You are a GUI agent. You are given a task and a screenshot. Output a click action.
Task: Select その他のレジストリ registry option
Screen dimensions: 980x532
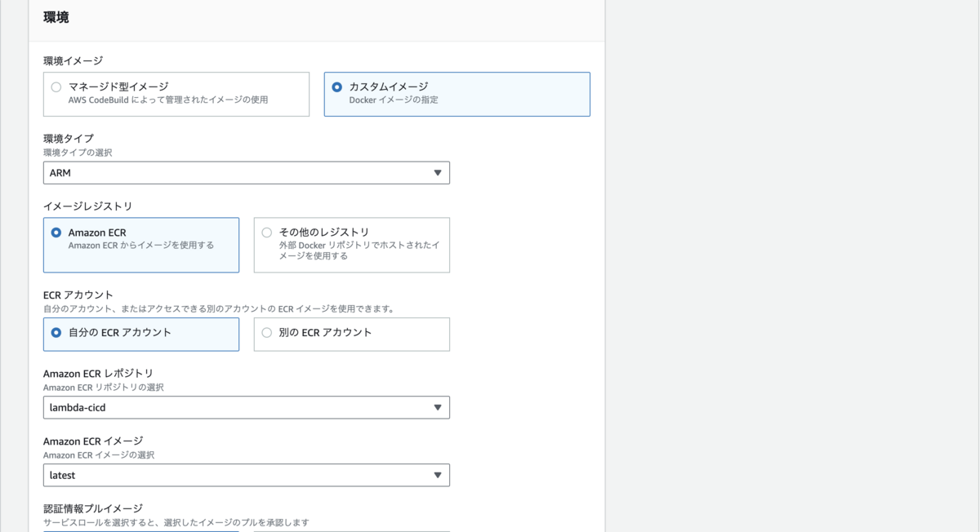pyautogui.click(x=266, y=232)
